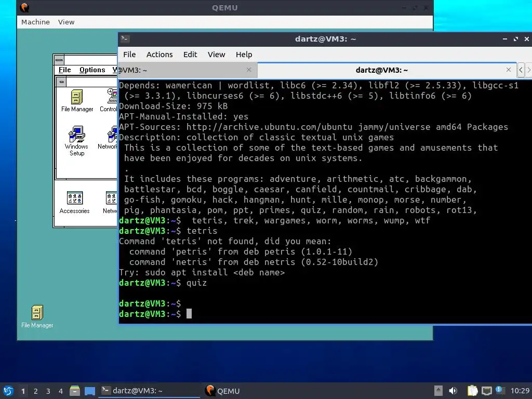Click the archive.ubuntu.com URL in terminal output
The width and height of the screenshot is (532, 399).
[270, 127]
